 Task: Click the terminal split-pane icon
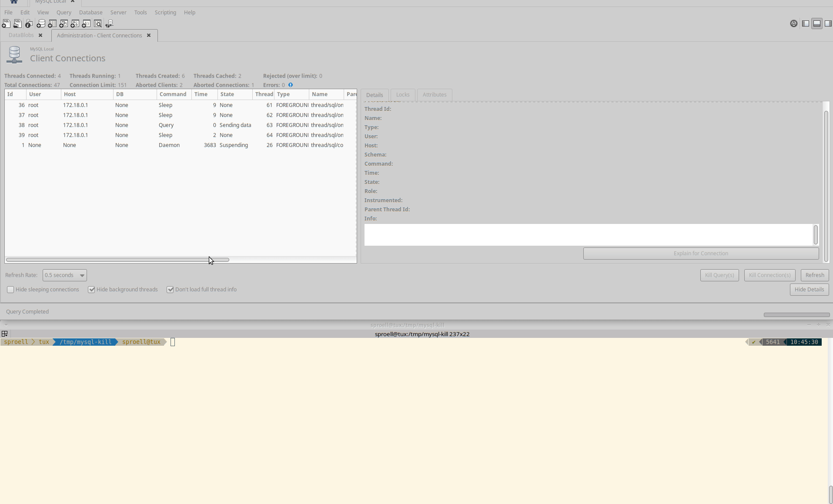[x=5, y=334]
